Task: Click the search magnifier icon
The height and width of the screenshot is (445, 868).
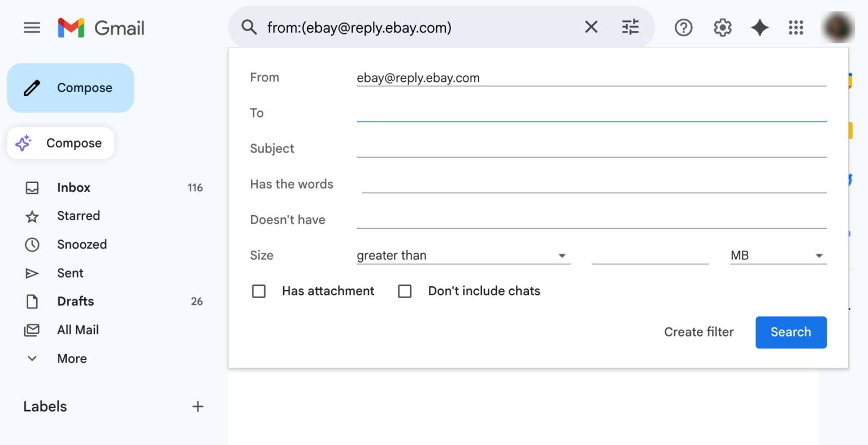Action: [249, 27]
